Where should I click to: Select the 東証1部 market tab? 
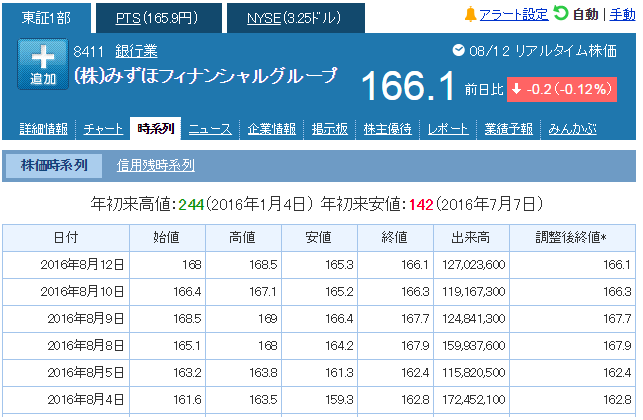(46, 18)
